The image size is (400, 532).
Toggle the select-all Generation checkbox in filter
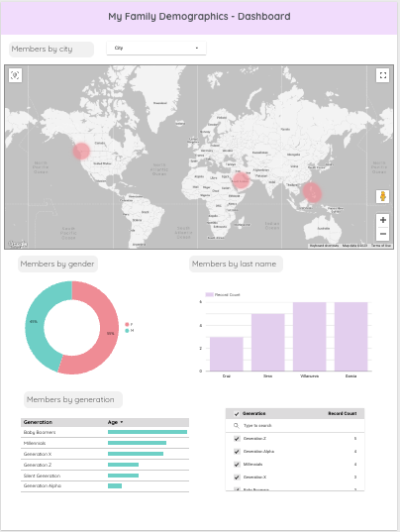tap(237, 413)
